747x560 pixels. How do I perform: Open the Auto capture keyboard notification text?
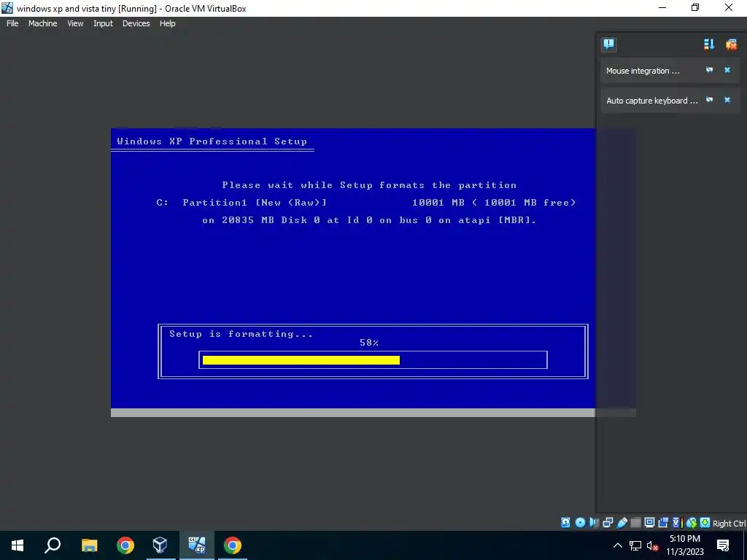tap(651, 101)
